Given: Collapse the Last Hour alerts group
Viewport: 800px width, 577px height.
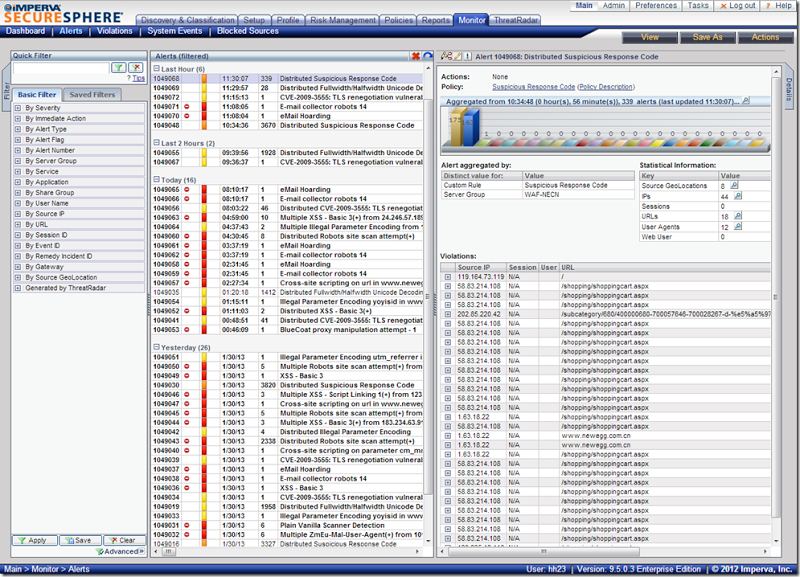Looking at the screenshot, I should coord(156,68).
